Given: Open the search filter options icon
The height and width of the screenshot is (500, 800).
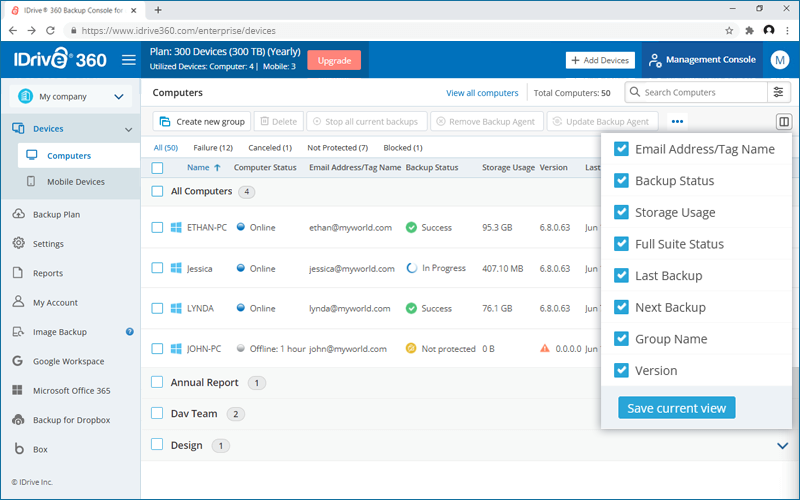Looking at the screenshot, I should point(778,92).
